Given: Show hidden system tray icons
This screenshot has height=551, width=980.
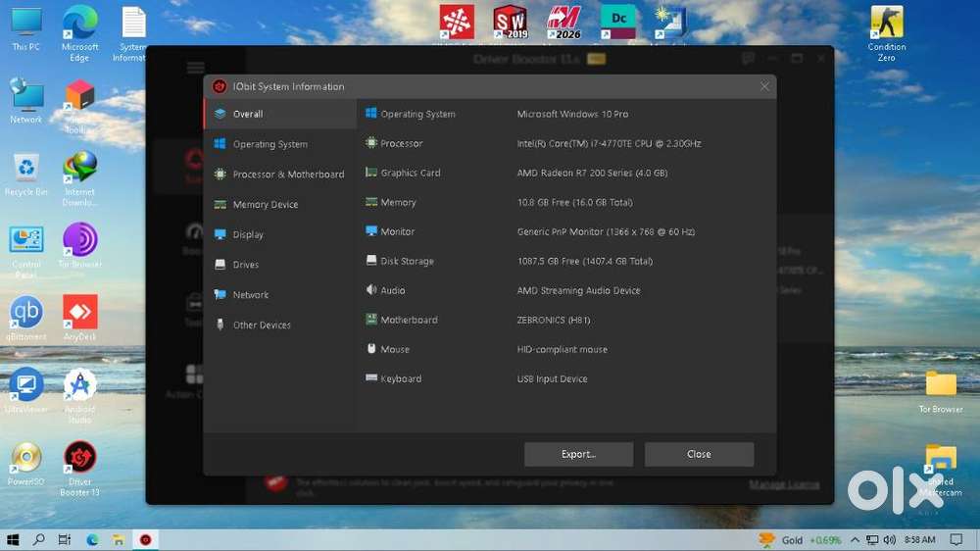Looking at the screenshot, I should (855, 540).
